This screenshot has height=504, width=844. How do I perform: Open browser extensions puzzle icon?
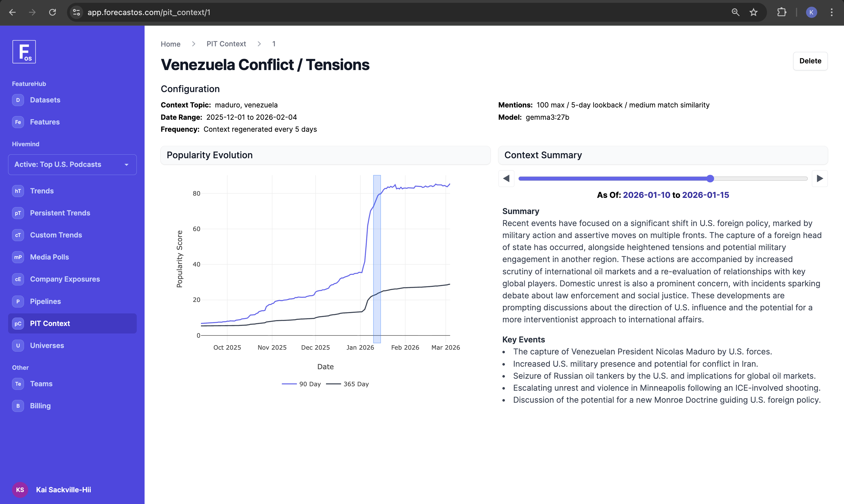coord(781,13)
